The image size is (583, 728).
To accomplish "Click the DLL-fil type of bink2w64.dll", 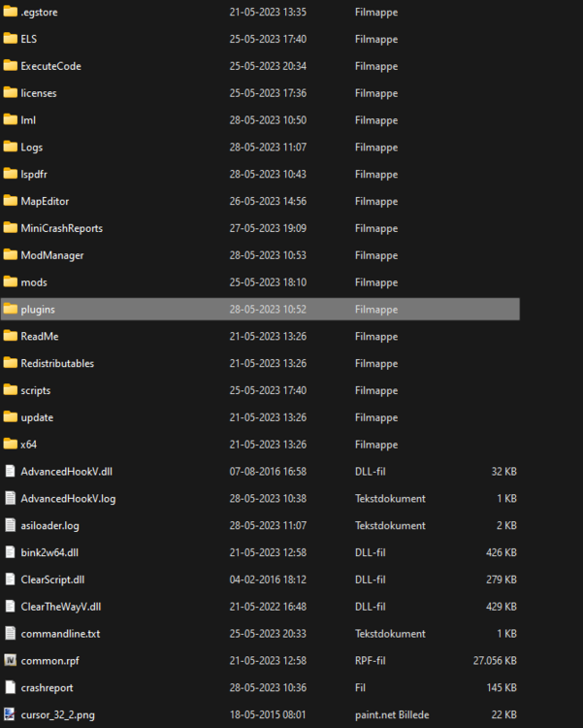I will 370,552.
